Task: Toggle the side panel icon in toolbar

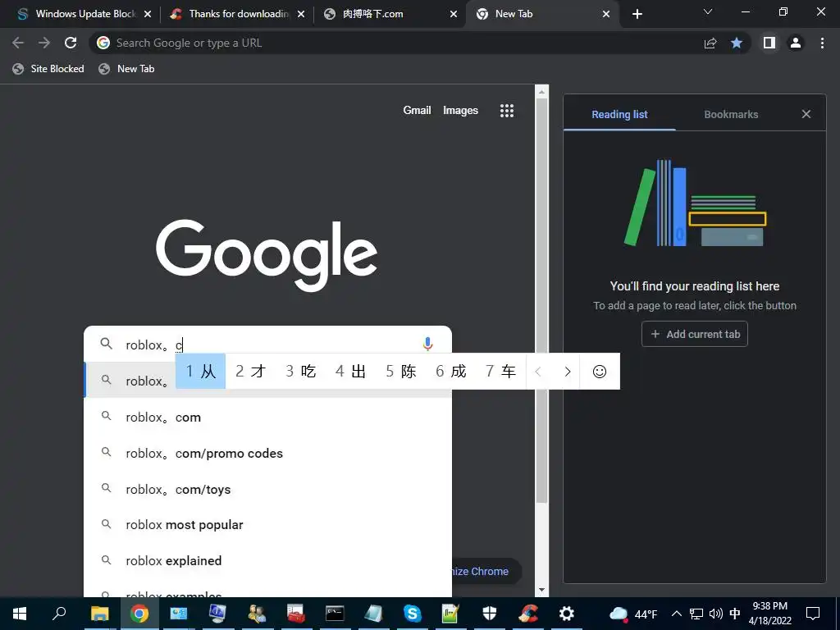Action: tap(769, 43)
